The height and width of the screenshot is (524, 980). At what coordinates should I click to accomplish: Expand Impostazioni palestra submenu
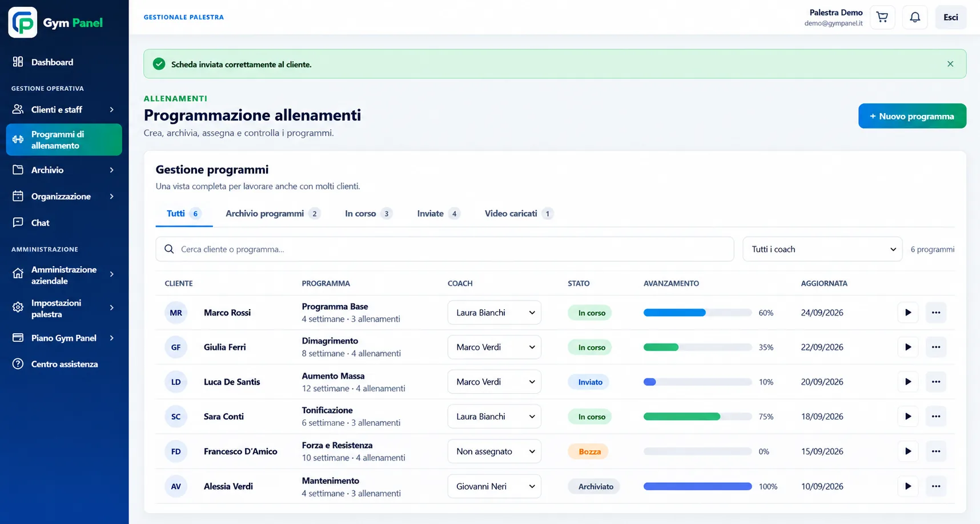(x=64, y=308)
